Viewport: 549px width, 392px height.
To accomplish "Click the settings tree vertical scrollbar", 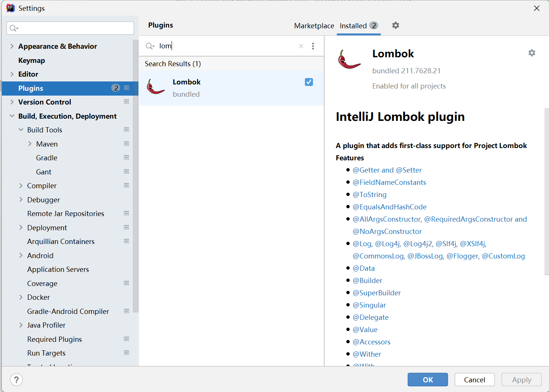I will [x=135, y=176].
